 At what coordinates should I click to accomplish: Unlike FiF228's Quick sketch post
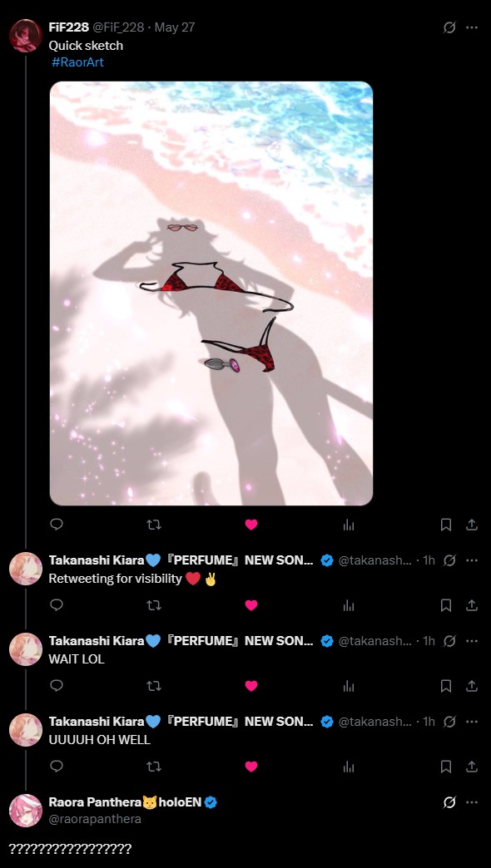(251, 525)
